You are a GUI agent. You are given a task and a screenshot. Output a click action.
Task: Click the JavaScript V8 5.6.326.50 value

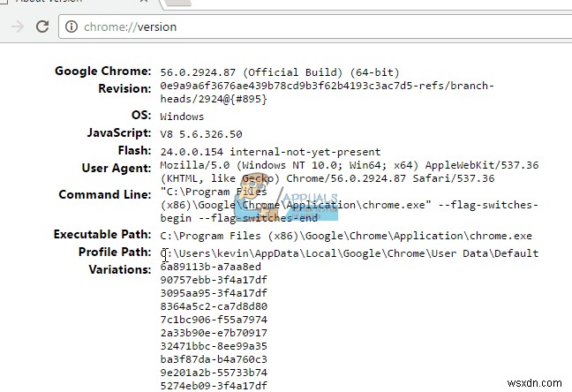click(x=201, y=134)
